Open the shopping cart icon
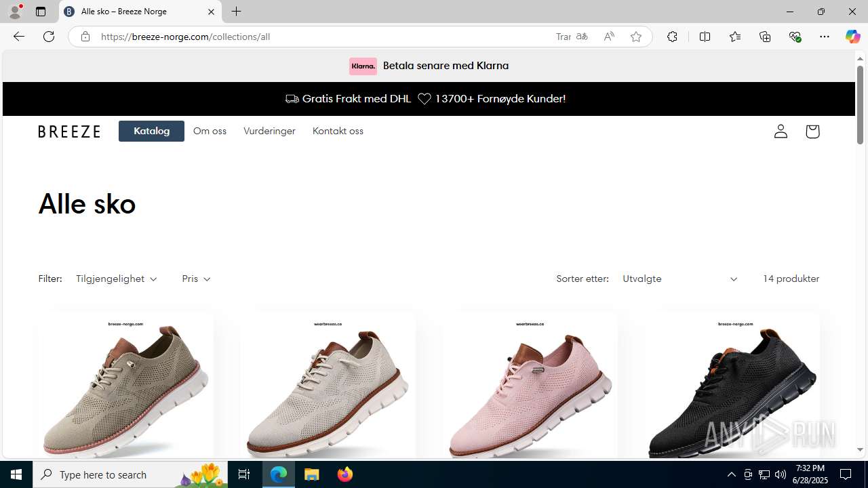Screen dimensions: 868x488 click(812, 131)
